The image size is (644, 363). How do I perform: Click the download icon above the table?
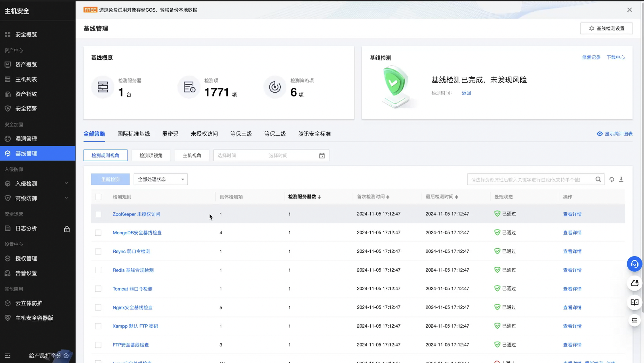coord(621,179)
